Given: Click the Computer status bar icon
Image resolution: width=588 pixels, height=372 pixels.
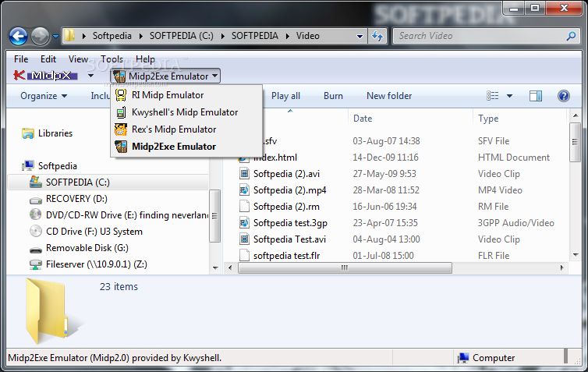Looking at the screenshot, I should tap(463, 358).
